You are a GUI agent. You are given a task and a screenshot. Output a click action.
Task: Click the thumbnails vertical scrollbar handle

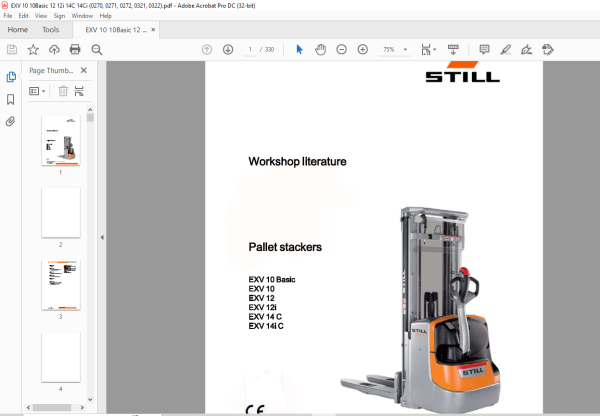pyautogui.click(x=90, y=117)
